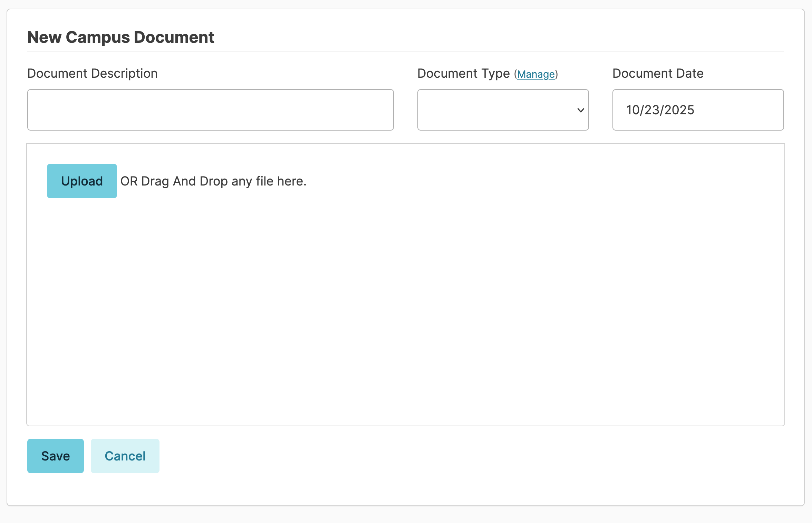Screen dimensions: 812x523
Task: Select the 10/23/2025 date value
Action: tap(660, 110)
